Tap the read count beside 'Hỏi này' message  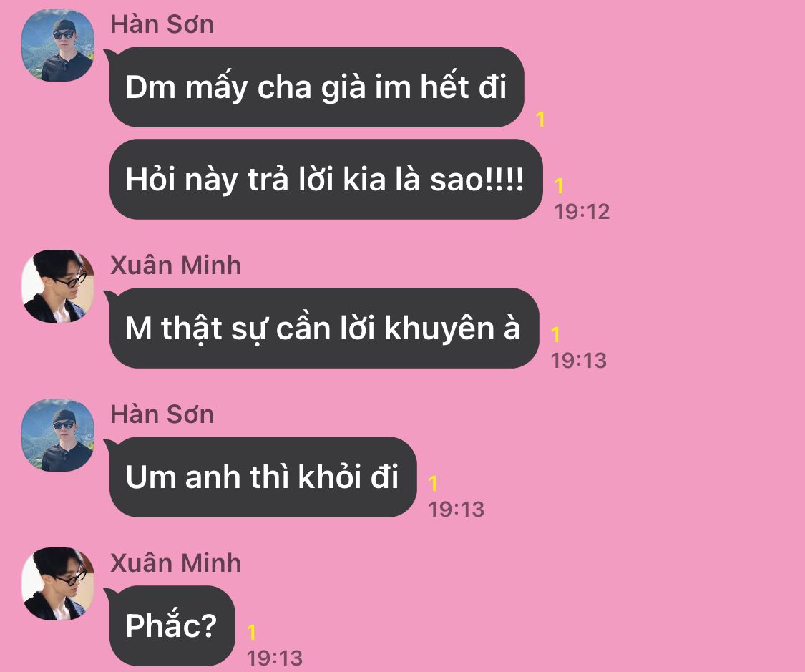coord(559,185)
